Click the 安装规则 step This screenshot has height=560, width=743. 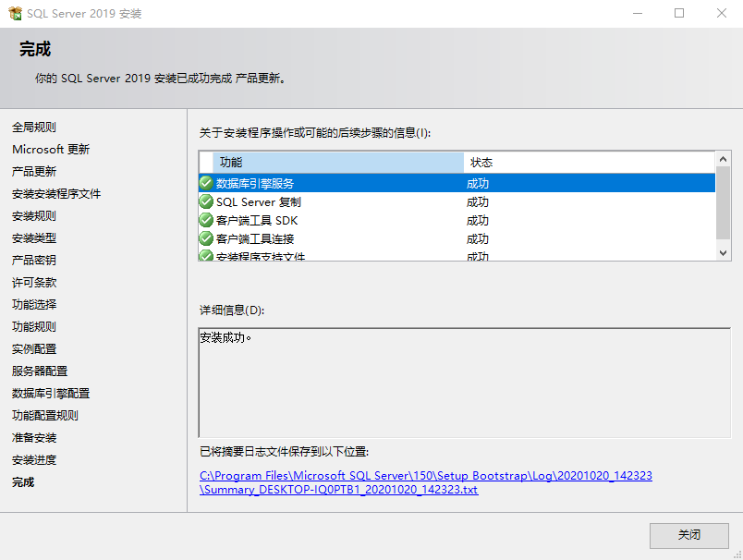34,216
